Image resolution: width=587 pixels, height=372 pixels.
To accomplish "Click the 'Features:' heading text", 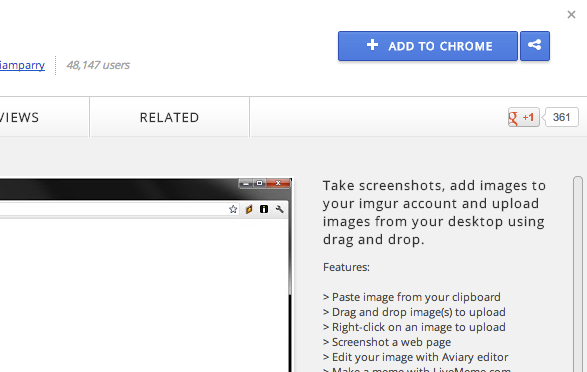I will [x=346, y=267].
